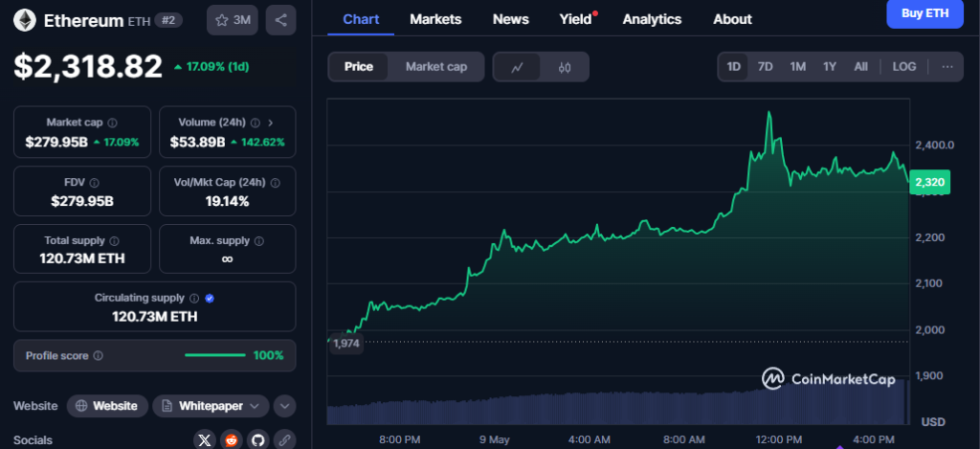Open the X (Twitter) social link

205,440
